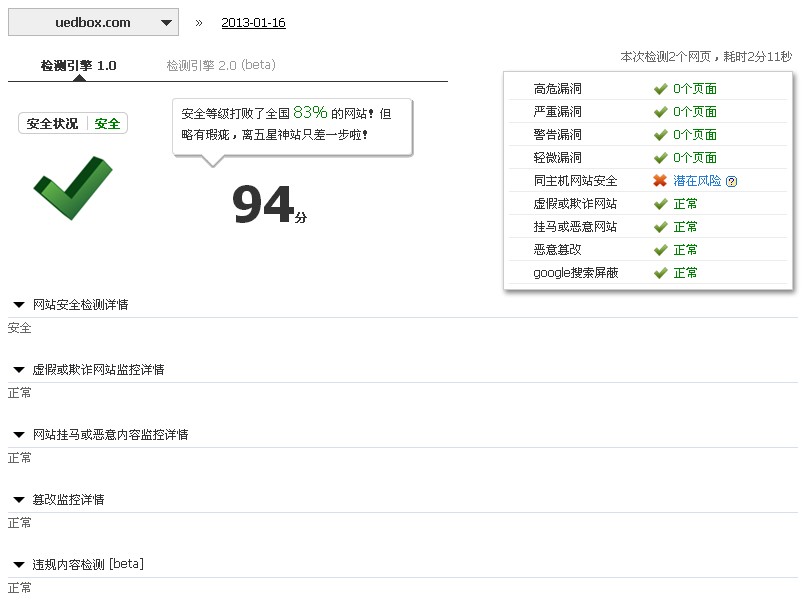The height and width of the screenshot is (600, 805).
Task: Click green check icon for google搜索屏蔽 row
Action: [x=660, y=273]
